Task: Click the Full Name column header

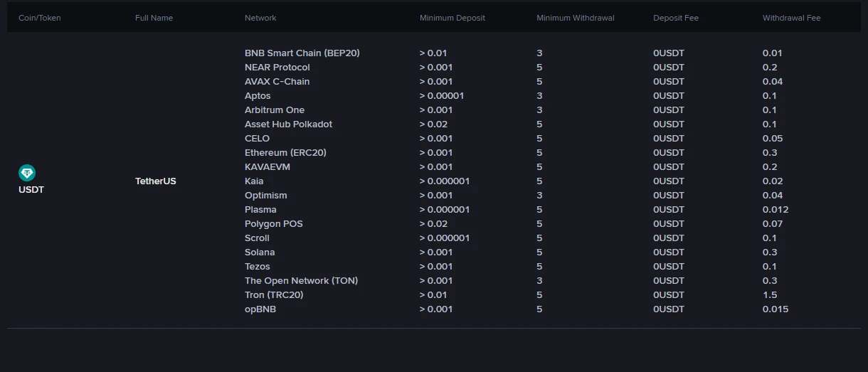Action: point(154,18)
